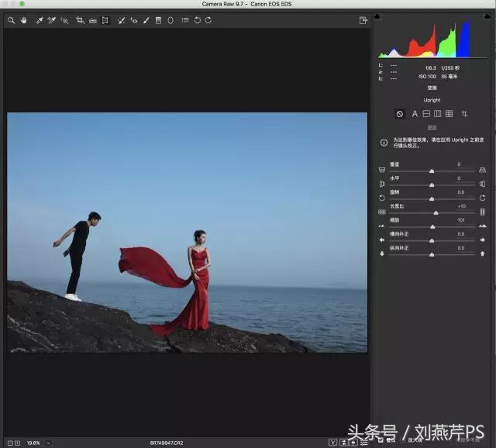This screenshot has height=448, width=496.
Task: Apply Vertical Upright correction
Action: (x=438, y=114)
